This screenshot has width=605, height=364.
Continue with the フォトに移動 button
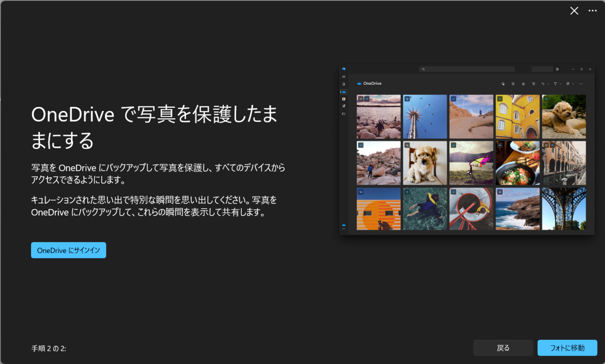tap(567, 348)
